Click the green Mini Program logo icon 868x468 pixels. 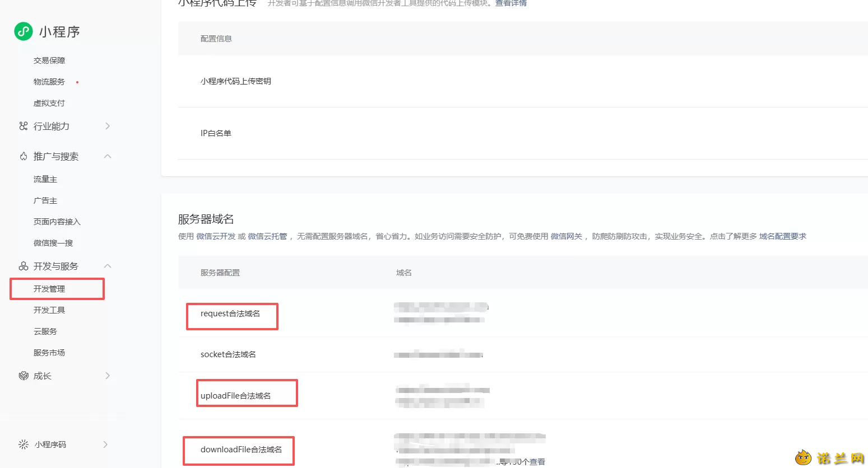pos(24,31)
